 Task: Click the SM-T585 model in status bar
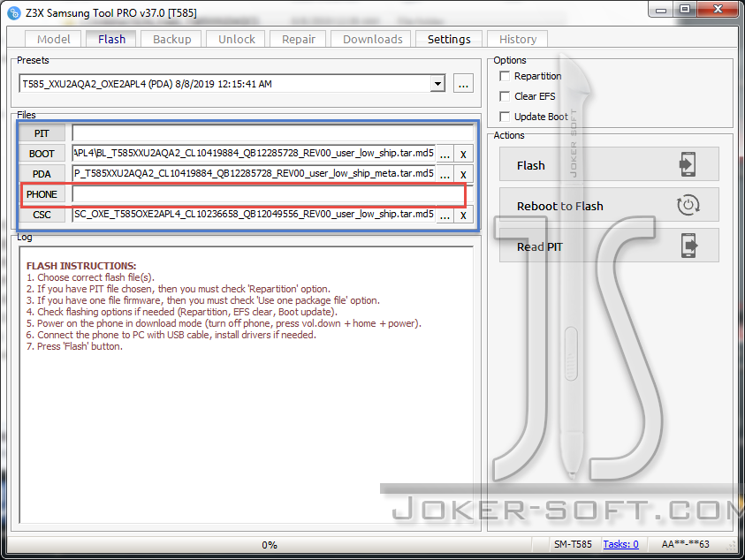click(x=573, y=544)
